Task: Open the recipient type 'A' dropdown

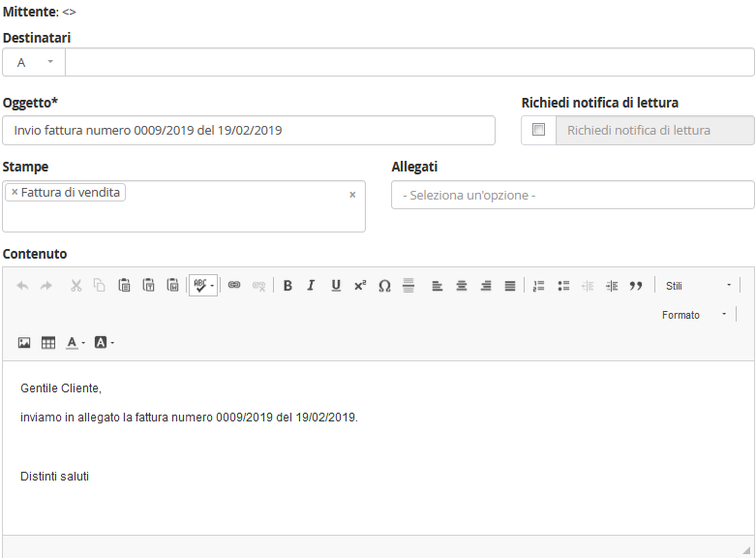Action: [34, 62]
